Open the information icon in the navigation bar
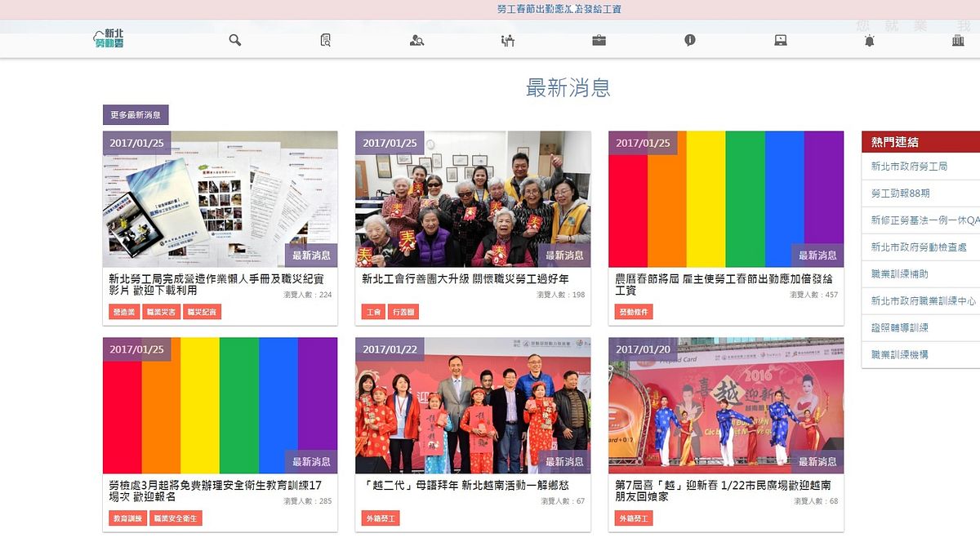The height and width of the screenshot is (551, 980). coord(688,39)
